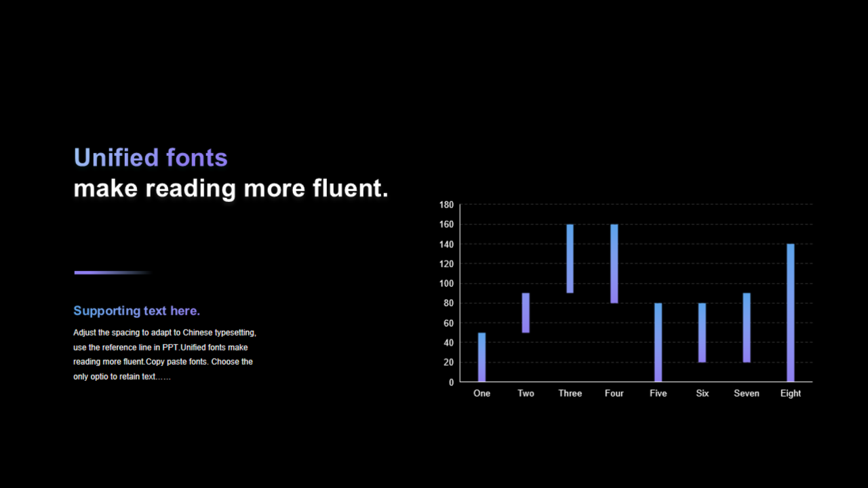Click the bar above label Three

570,259
